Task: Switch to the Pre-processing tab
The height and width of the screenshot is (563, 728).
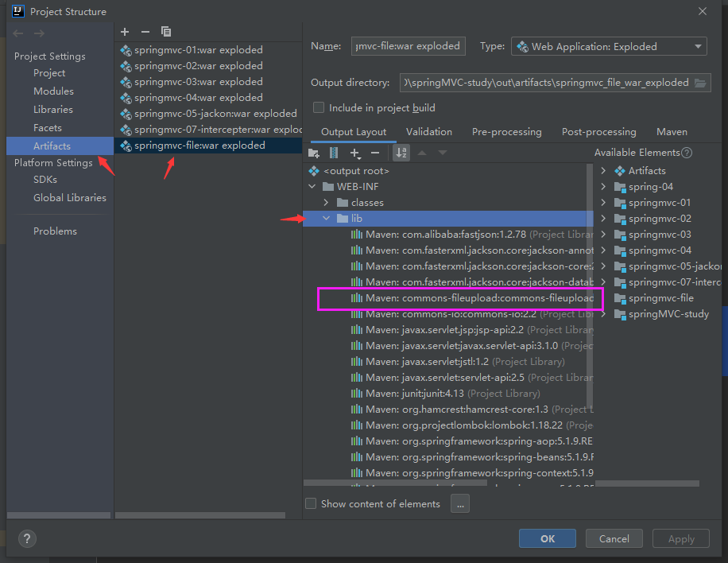Action: (x=506, y=132)
